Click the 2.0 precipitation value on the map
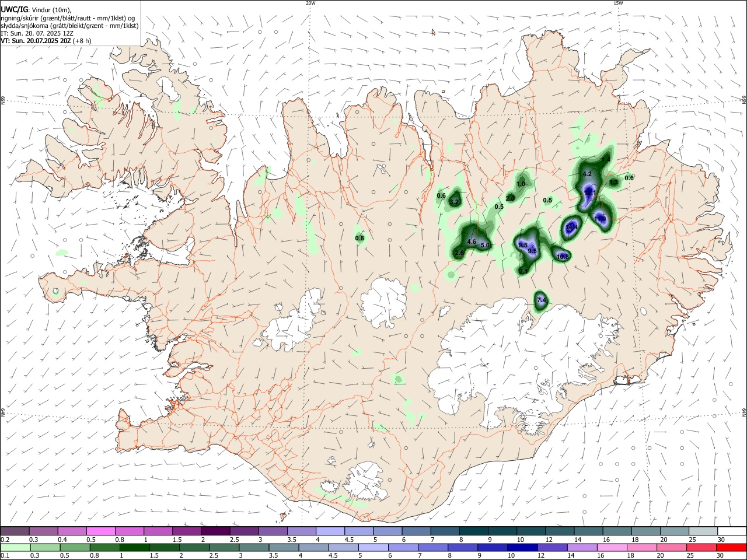Viewport: 747px width, 560px height. (510, 198)
